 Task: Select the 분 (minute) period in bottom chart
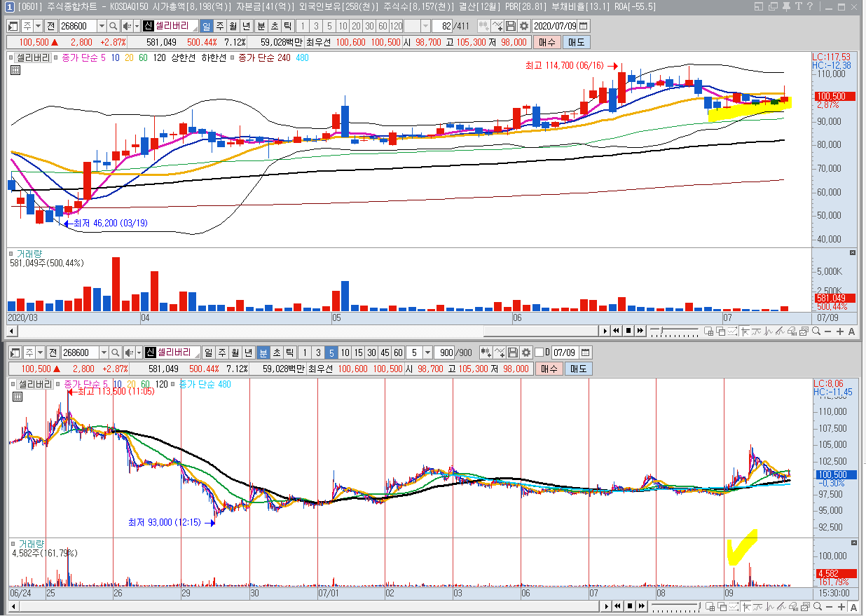263,352
